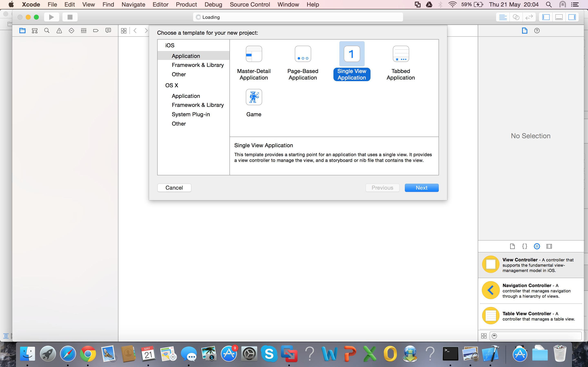Image resolution: width=588 pixels, height=367 pixels.
Task: Click the object library filter field
Action: point(537,336)
